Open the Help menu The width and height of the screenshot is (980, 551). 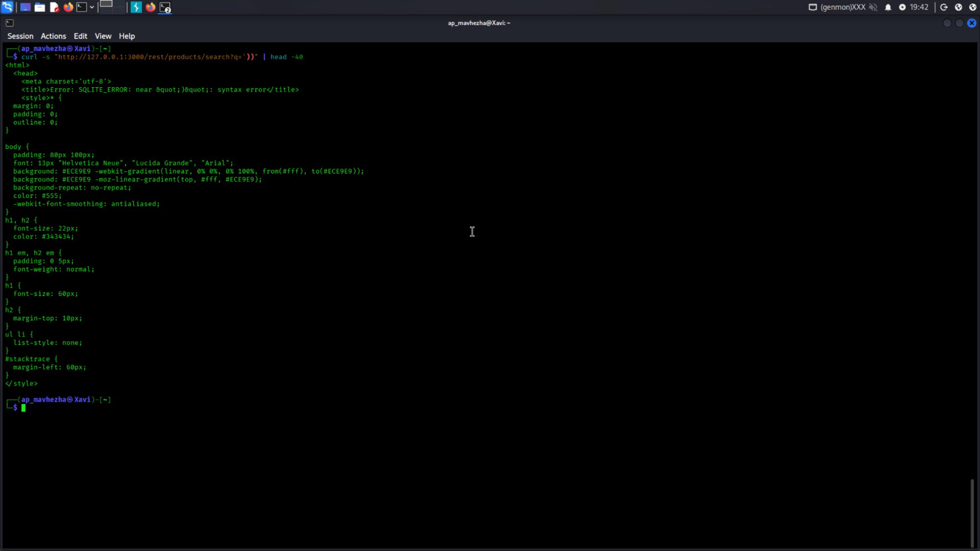pos(127,36)
